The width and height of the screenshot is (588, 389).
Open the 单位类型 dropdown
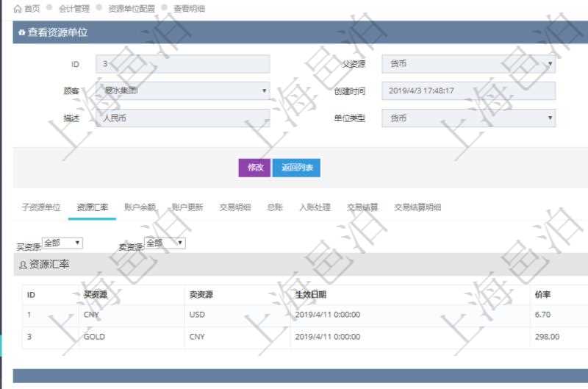click(469, 118)
